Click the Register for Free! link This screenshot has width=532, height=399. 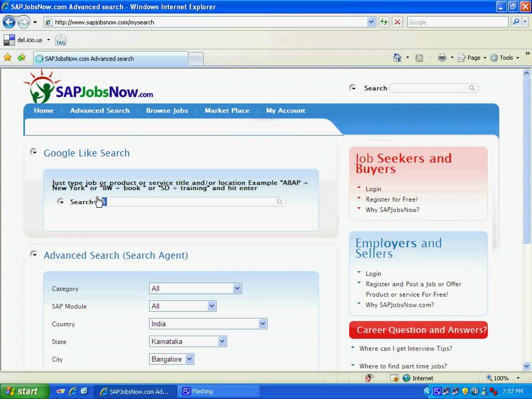click(392, 199)
